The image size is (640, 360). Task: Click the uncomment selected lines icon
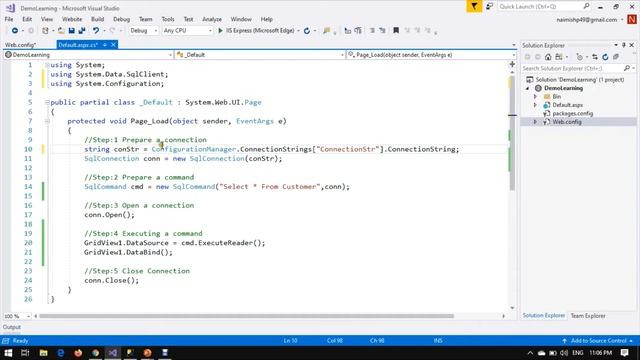coord(382,31)
